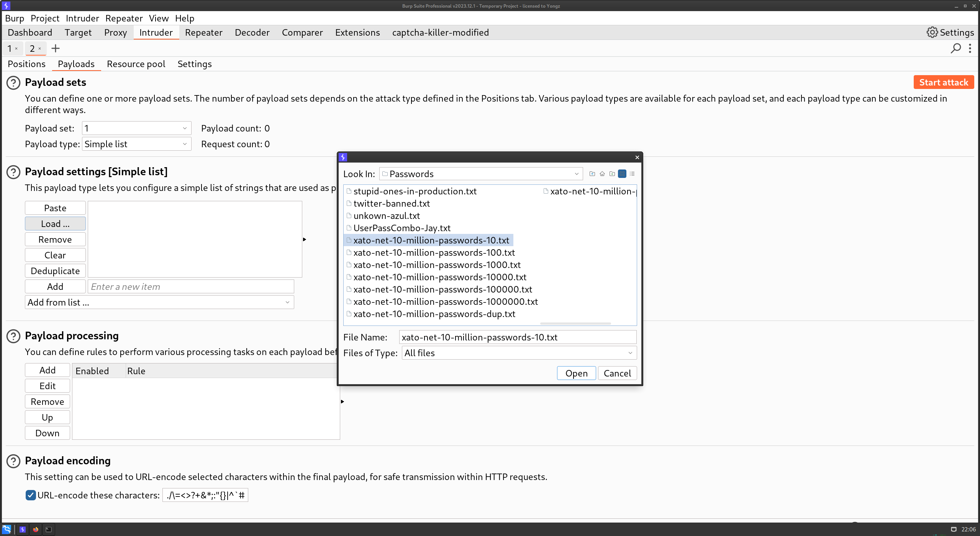Screen dimensions: 980x536
Task: Select xato-net-10-million-passwords-10000.txt file
Action: point(440,277)
